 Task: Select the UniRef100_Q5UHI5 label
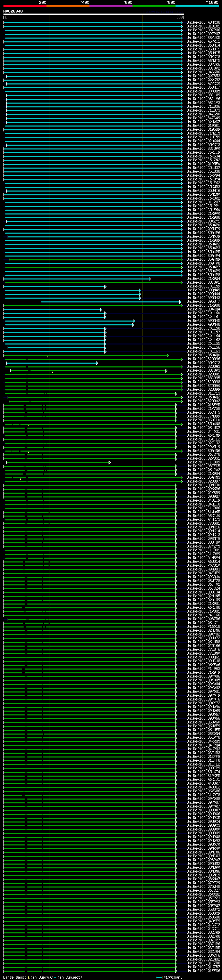[203, 53]
